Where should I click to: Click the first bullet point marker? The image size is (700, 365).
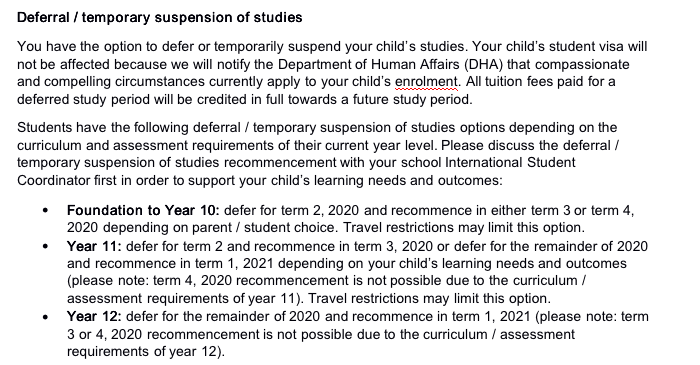click(45, 210)
